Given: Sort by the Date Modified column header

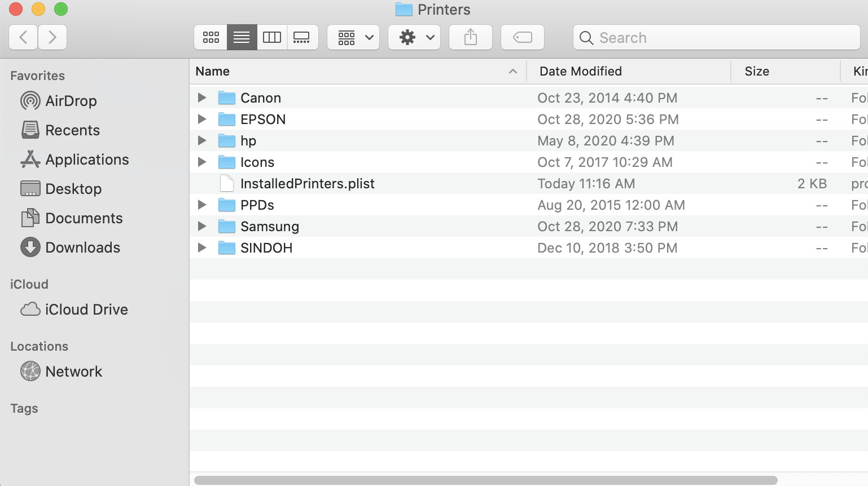Looking at the screenshot, I should pos(629,71).
